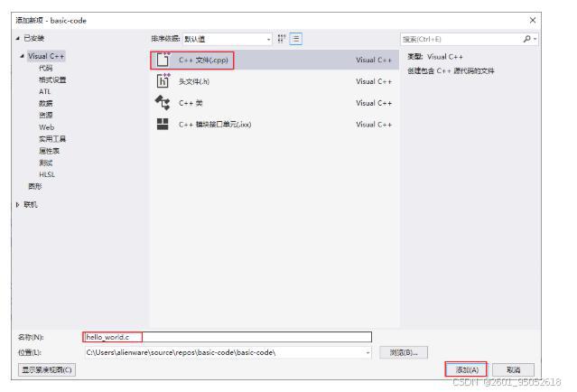
Task: Select the HLSL category
Action: [47, 174]
